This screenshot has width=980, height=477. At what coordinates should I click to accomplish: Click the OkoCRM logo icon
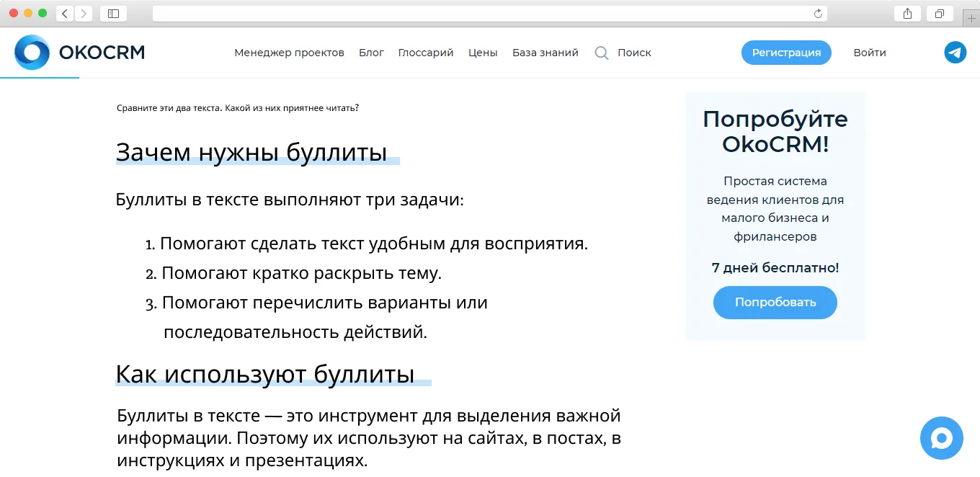pyautogui.click(x=32, y=53)
